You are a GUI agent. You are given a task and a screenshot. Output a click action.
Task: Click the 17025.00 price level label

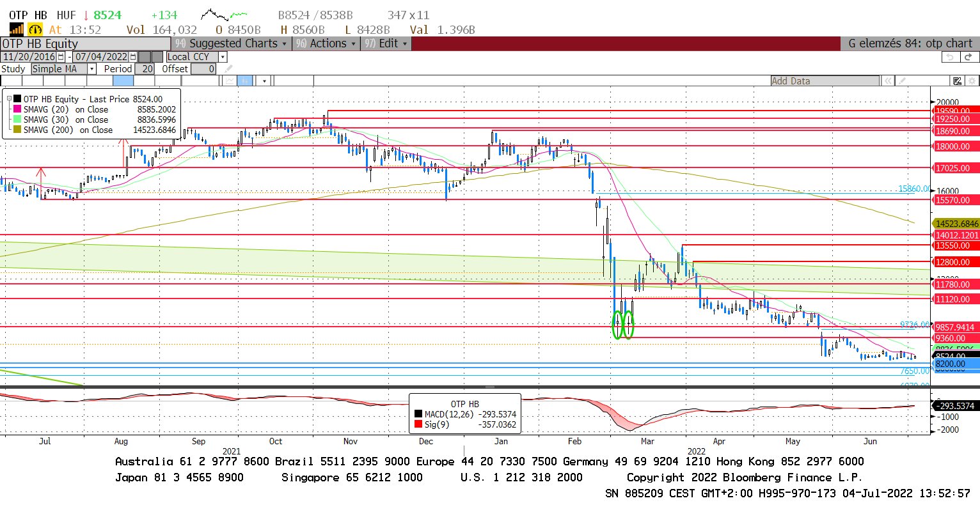tap(956, 168)
